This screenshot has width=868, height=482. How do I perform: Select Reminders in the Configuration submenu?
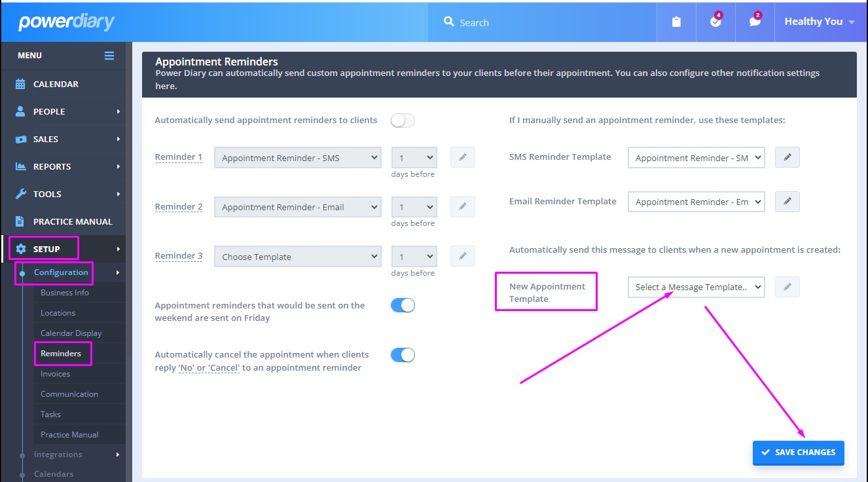(62, 353)
